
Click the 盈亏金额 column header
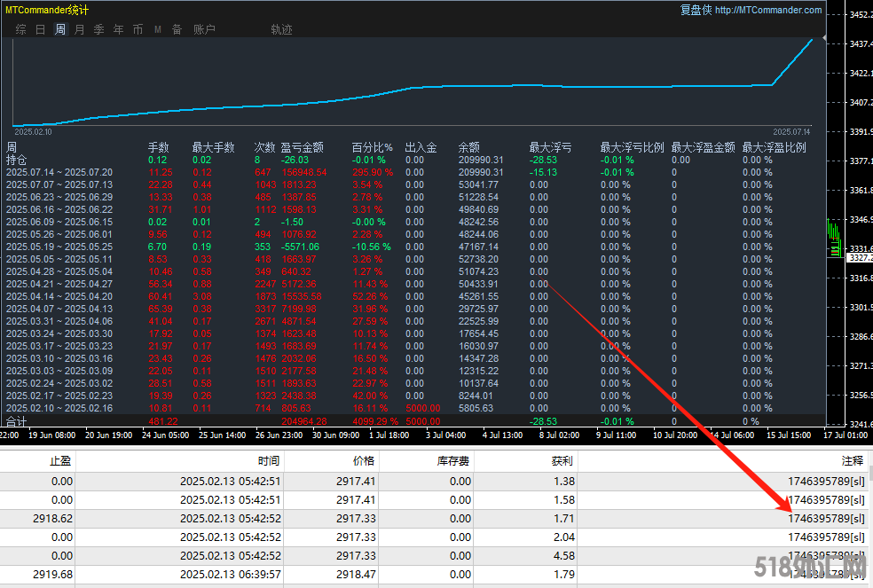coord(302,147)
